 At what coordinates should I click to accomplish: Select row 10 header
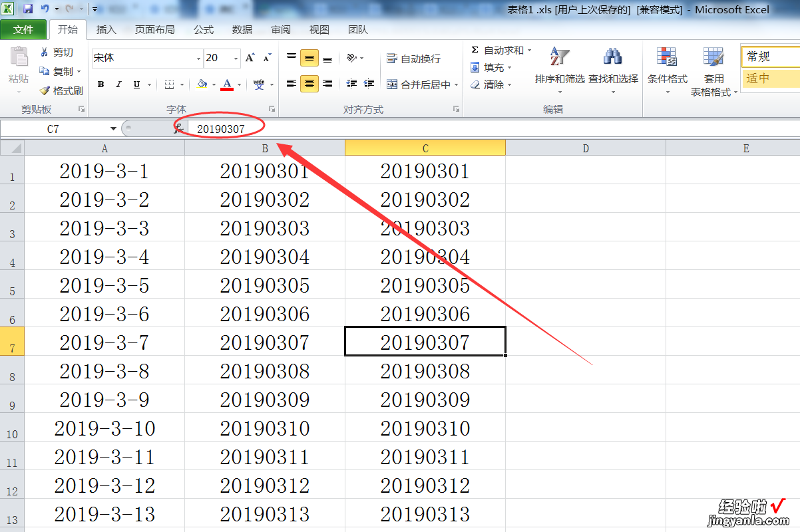click(13, 428)
